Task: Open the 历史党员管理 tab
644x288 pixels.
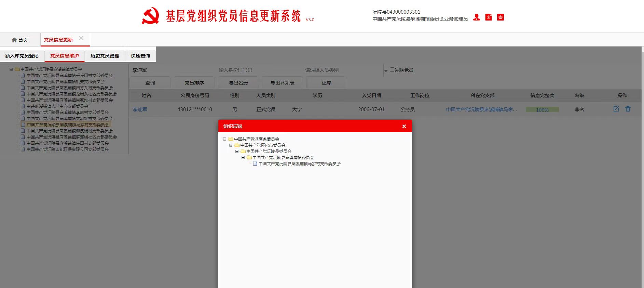Action: (105, 56)
